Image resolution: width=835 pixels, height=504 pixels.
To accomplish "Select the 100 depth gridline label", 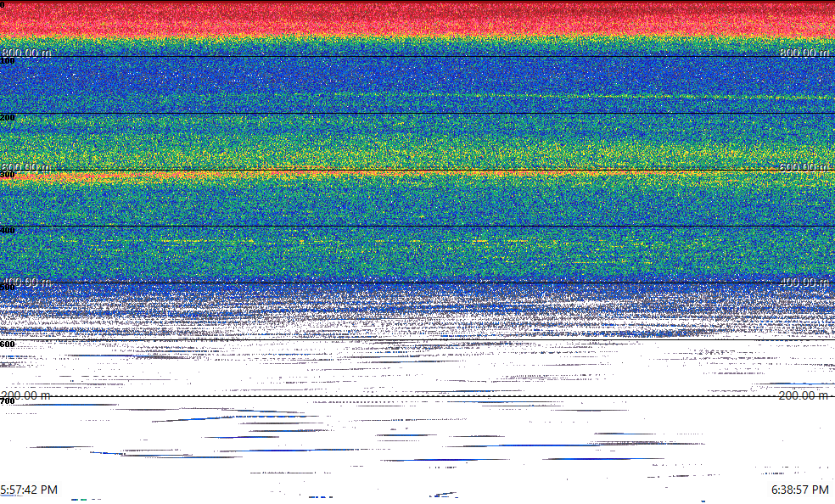I will point(8,61).
